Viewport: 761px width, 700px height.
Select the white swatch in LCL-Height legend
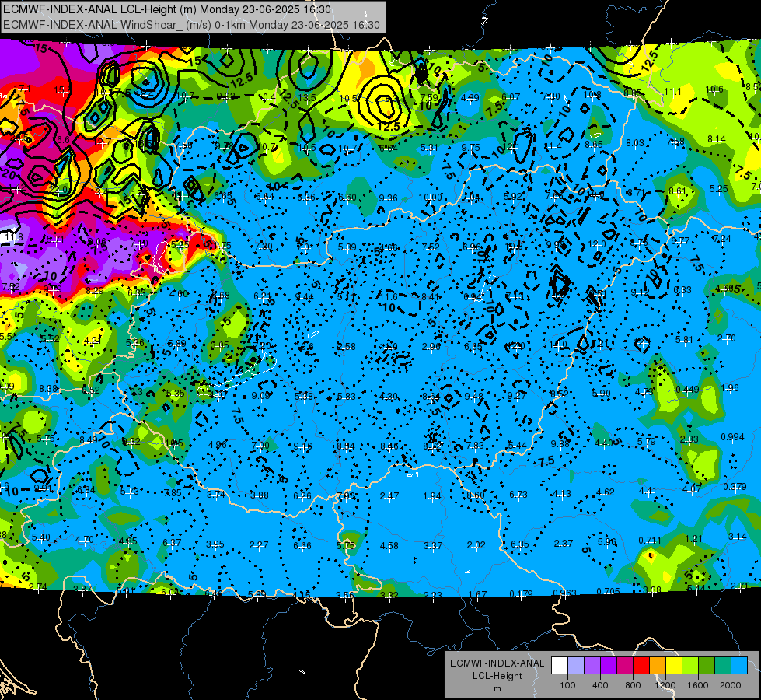pyautogui.click(x=560, y=666)
